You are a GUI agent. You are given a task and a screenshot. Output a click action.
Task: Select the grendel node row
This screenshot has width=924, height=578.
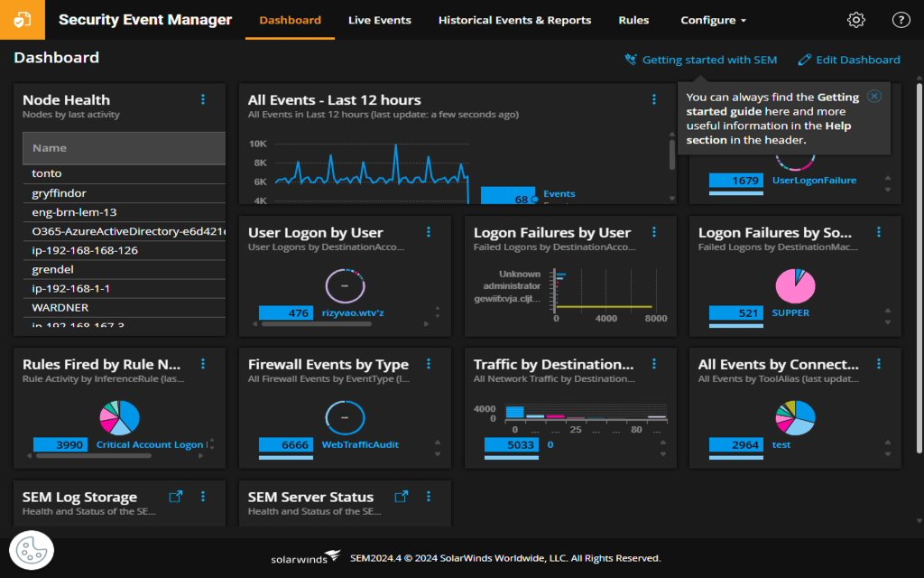(x=125, y=269)
